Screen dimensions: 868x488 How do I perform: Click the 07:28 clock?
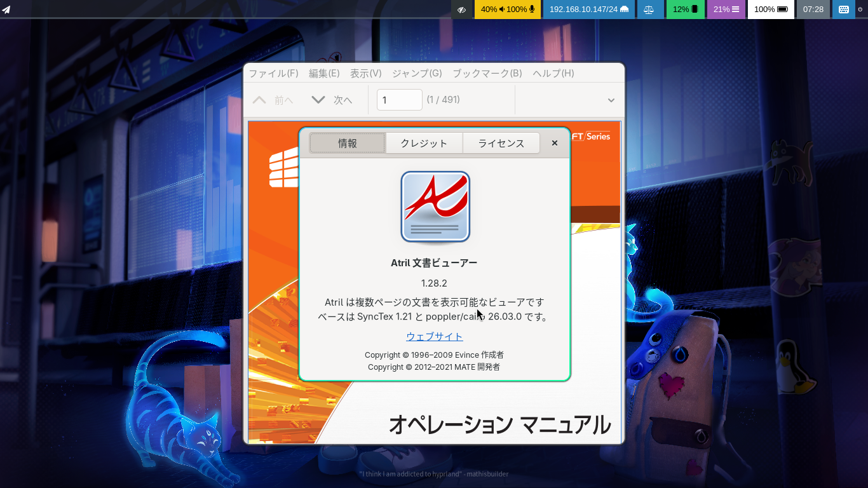pyautogui.click(x=813, y=10)
